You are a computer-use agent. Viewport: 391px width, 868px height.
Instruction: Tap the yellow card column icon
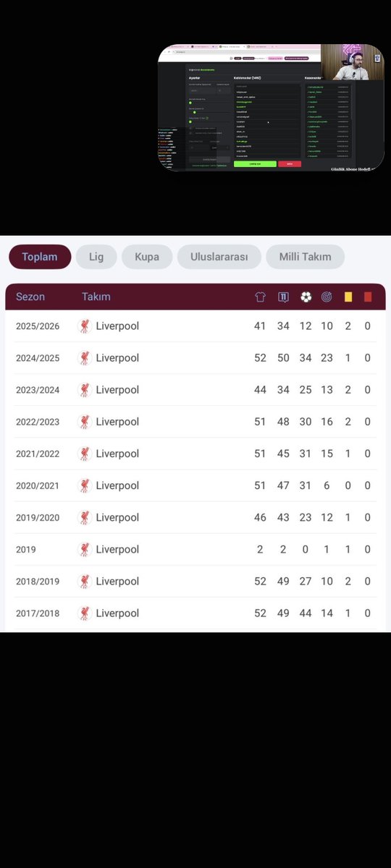tap(348, 297)
